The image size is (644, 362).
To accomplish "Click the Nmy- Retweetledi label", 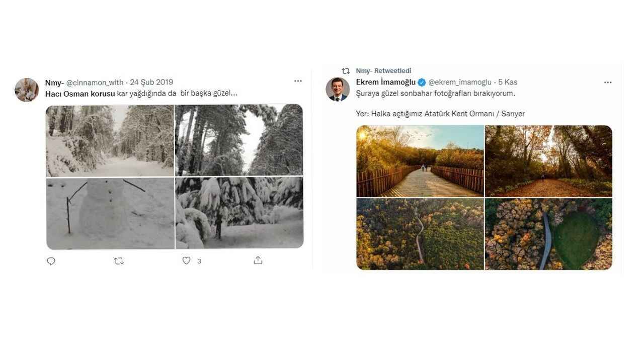I will click(x=383, y=71).
